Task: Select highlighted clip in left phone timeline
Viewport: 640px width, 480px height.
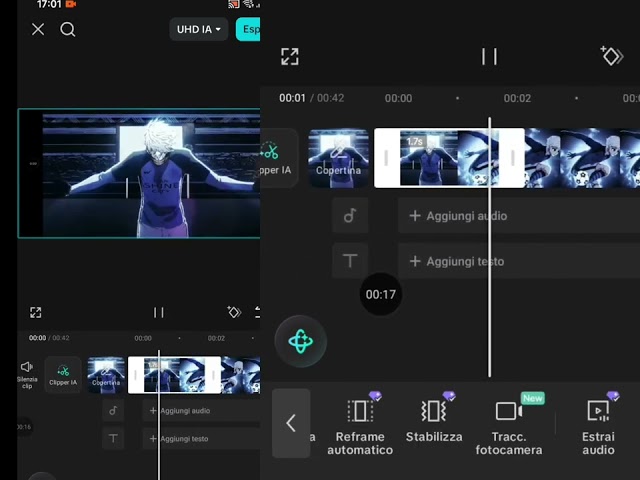Action: click(x=174, y=375)
